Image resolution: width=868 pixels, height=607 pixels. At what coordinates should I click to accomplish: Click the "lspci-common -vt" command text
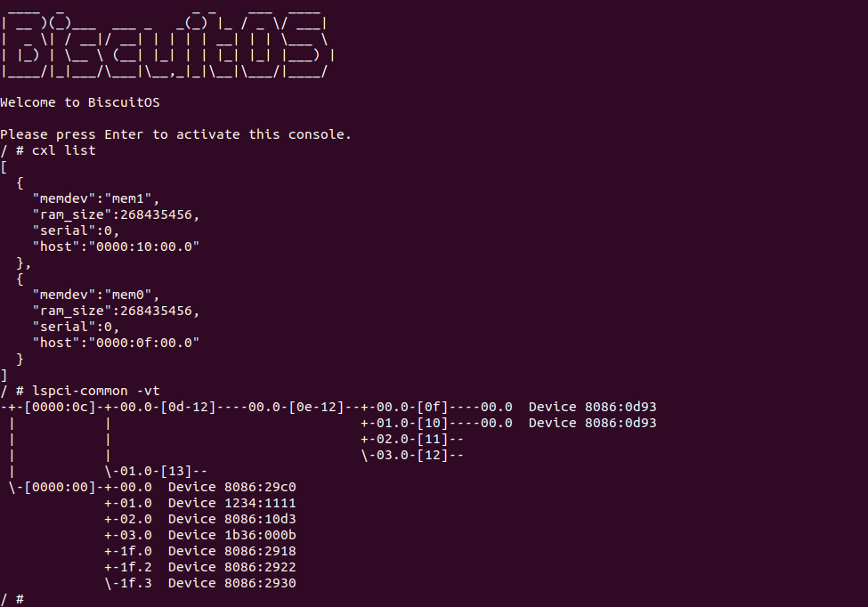pos(96,391)
